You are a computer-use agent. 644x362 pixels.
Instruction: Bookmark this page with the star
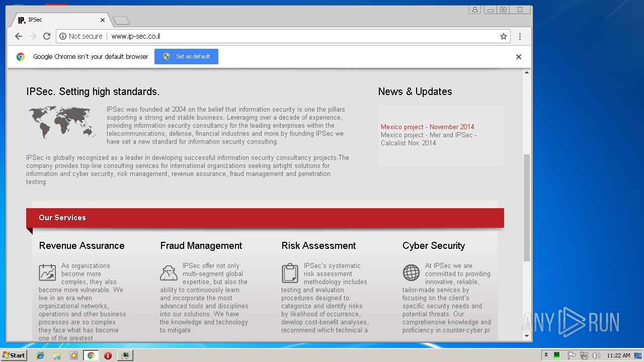(x=503, y=36)
